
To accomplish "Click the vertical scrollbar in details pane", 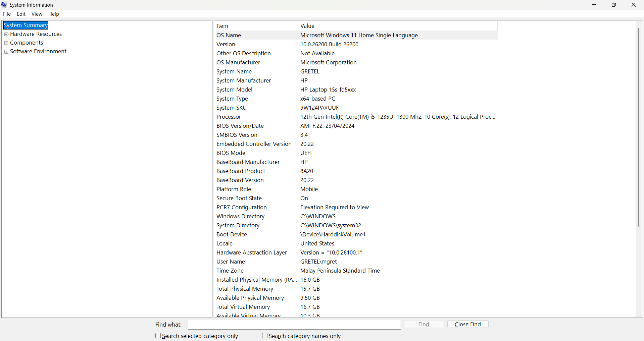I will coord(639,127).
